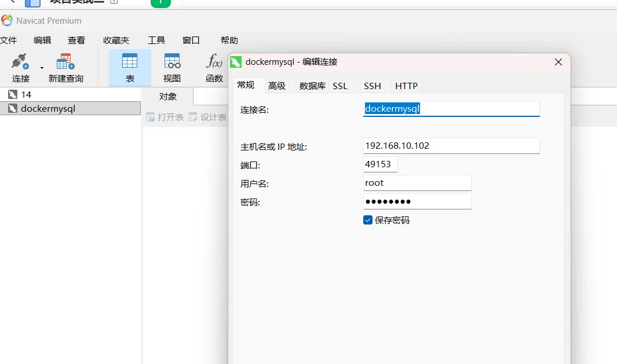Switch to the 对象 tab
The image size is (617, 364).
point(167,97)
